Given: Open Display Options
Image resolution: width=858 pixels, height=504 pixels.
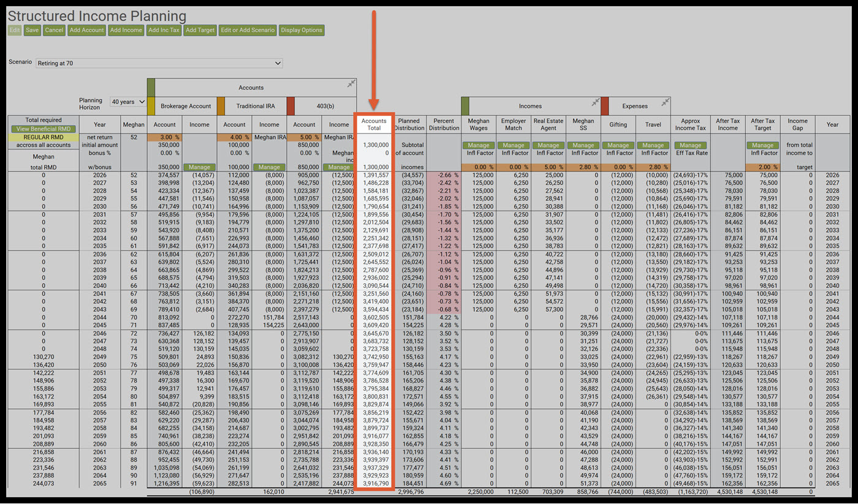Looking at the screenshot, I should point(301,30).
